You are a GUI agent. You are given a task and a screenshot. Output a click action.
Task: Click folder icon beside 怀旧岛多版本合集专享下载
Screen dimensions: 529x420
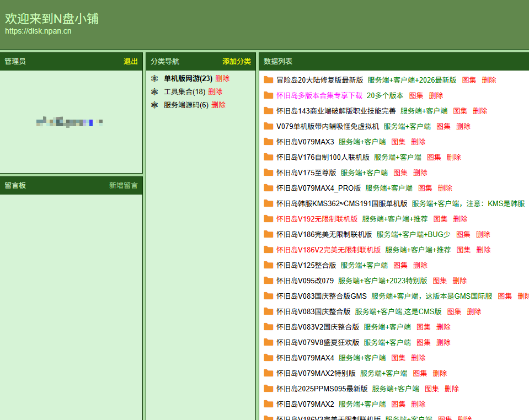tap(269, 95)
